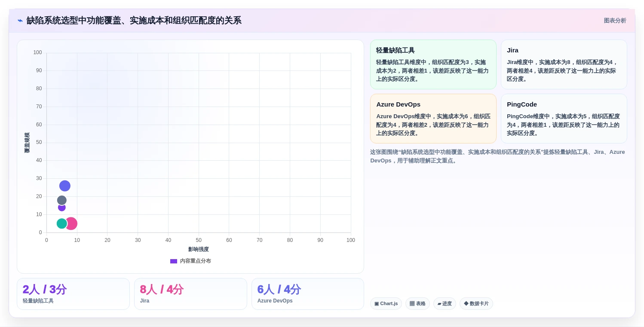The width and height of the screenshot is (644, 327).
Task: Select the gray bubble near 18 on chart
Action: pos(62,200)
